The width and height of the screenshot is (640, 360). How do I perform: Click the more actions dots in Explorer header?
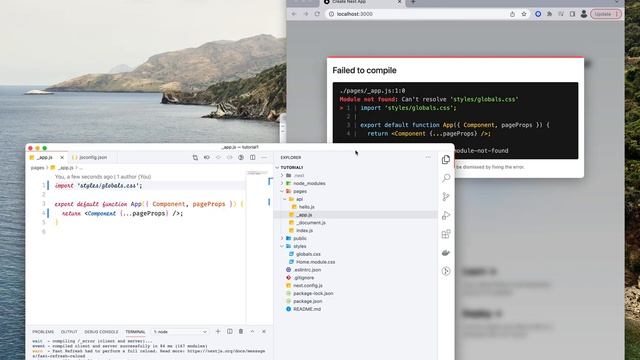pyautogui.click(x=428, y=157)
